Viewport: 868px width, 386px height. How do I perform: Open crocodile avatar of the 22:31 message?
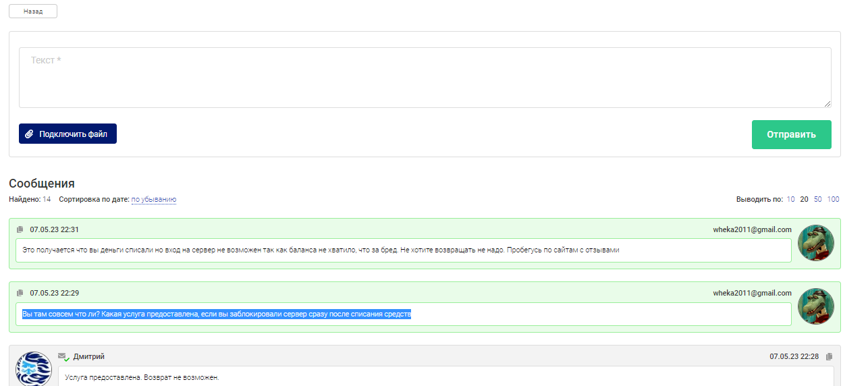click(815, 243)
